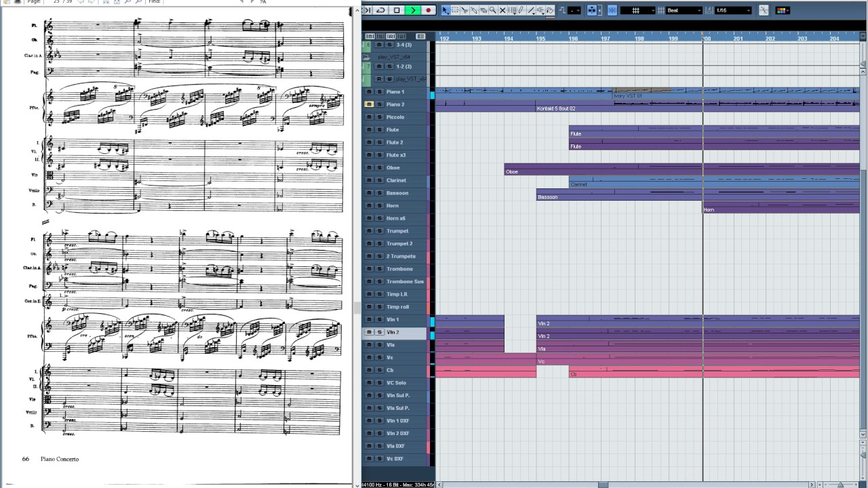Click the PDF viewer print icon
Screen dimensions: 868x488
click(x=18, y=3)
